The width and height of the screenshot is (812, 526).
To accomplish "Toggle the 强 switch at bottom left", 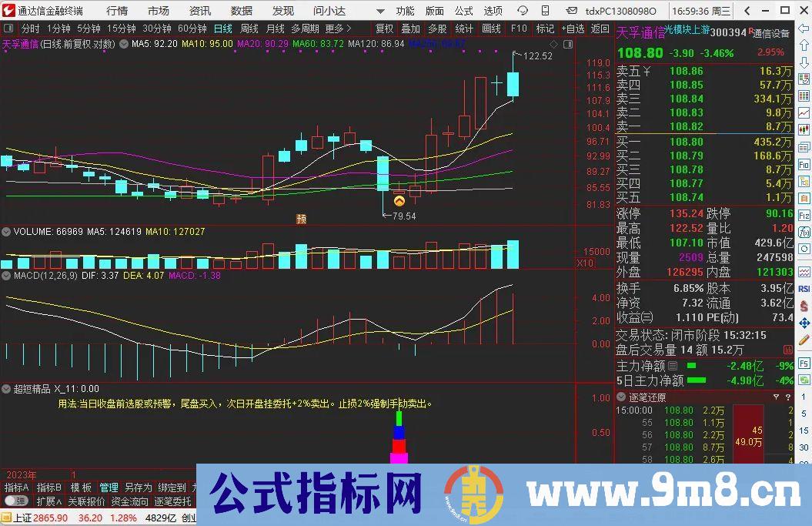I will point(15,501).
